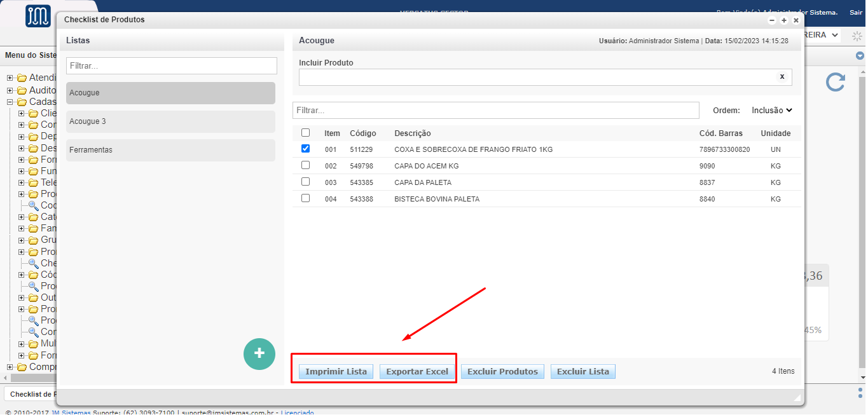Click the Exportar Excel button
Screen dimensions: 868x417
(x=417, y=372)
